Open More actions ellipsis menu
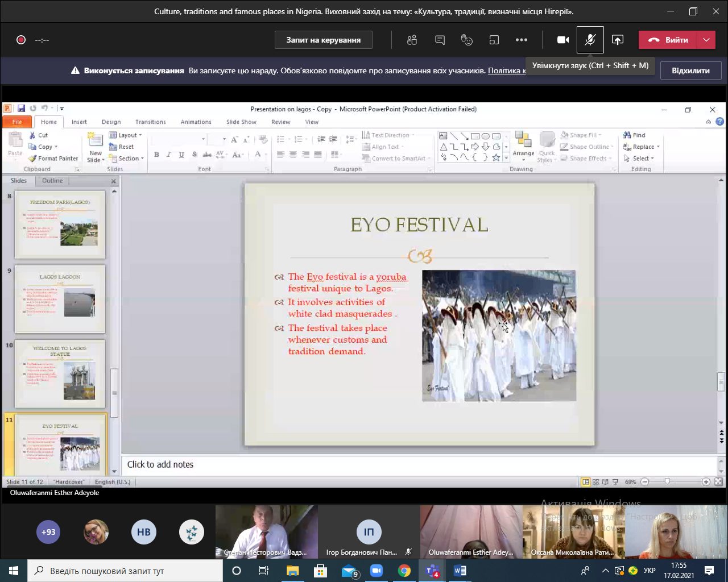 [x=522, y=40]
